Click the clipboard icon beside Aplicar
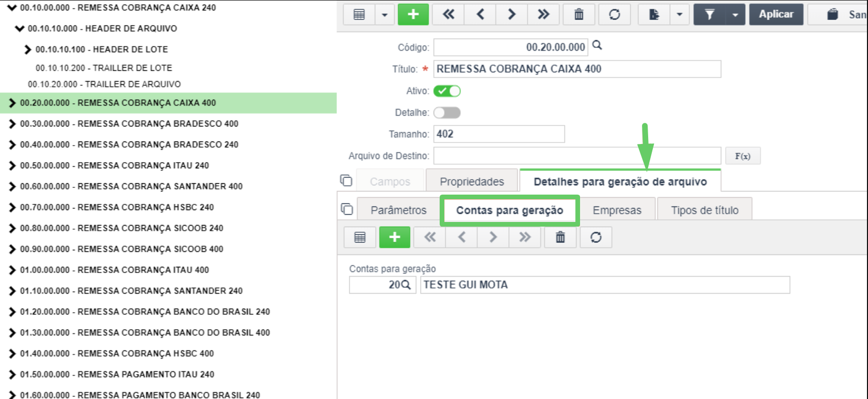Viewport: 868px width, 399px height. pyautogui.click(x=832, y=14)
